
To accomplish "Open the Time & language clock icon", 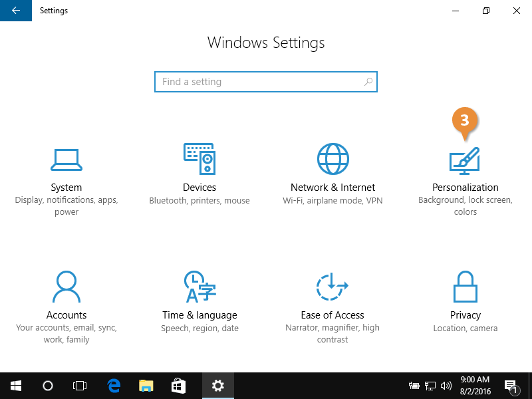I will point(200,287).
